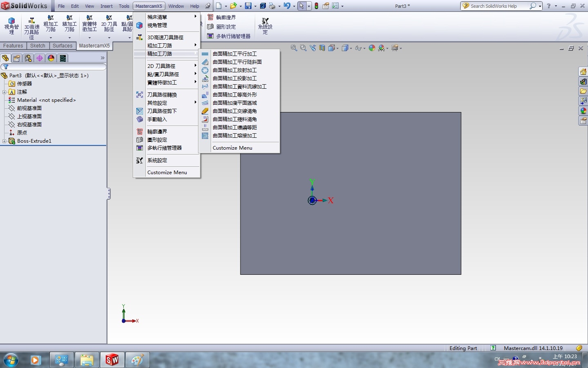Open the Mastercam toolpath manager tab icon
Screen dimensions: 588x368
coord(63,58)
